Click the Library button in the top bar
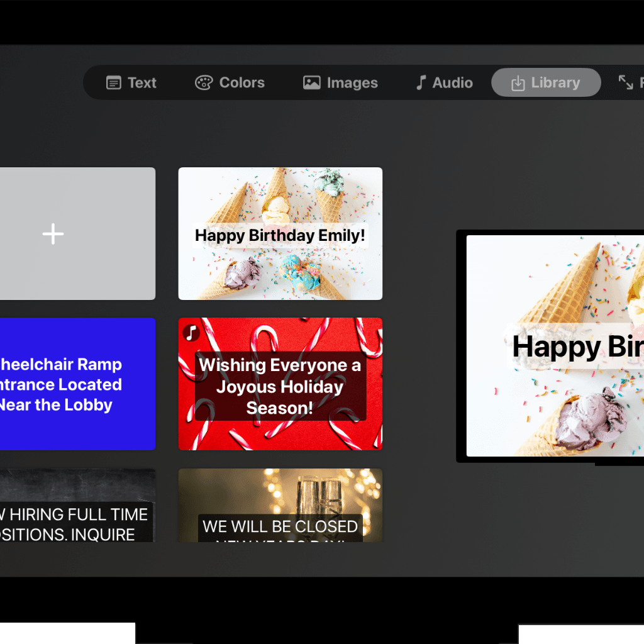This screenshot has height=644, width=644. click(x=545, y=82)
